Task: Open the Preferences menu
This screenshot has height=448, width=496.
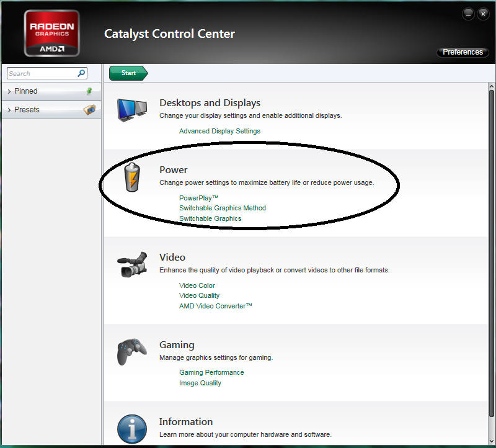Action: coord(463,52)
